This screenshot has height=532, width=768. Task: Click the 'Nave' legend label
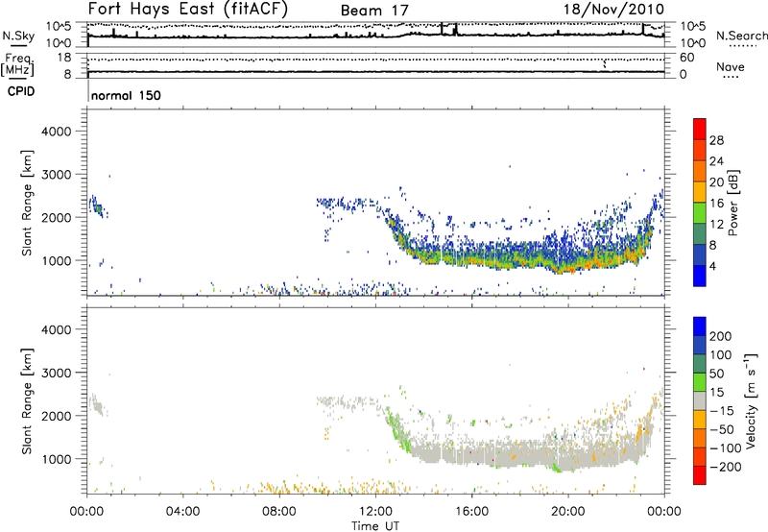tap(731, 66)
